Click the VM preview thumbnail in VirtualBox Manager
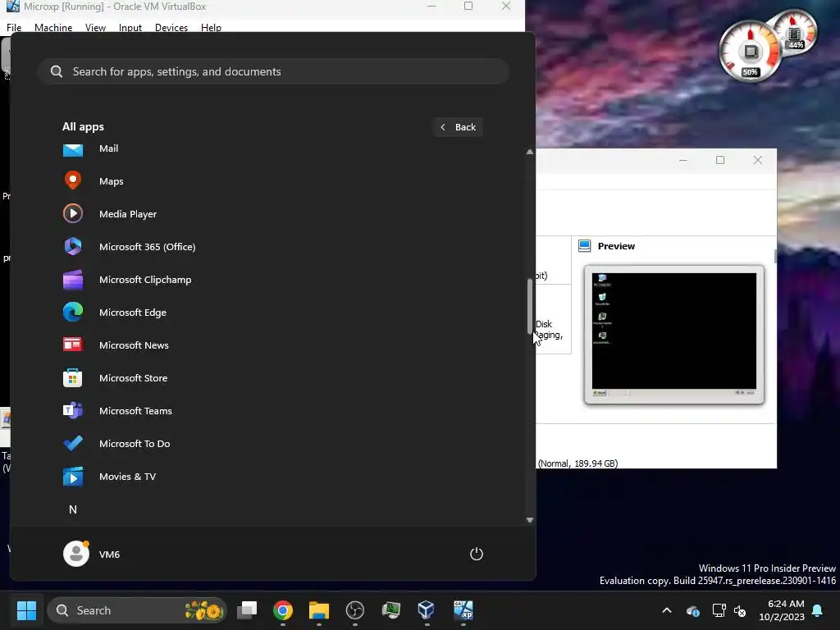 674,335
